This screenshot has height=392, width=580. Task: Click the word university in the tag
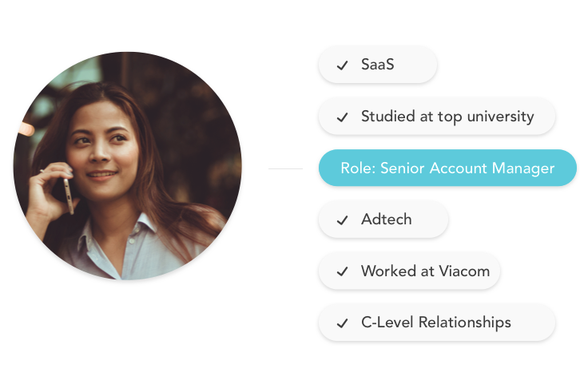(x=500, y=117)
